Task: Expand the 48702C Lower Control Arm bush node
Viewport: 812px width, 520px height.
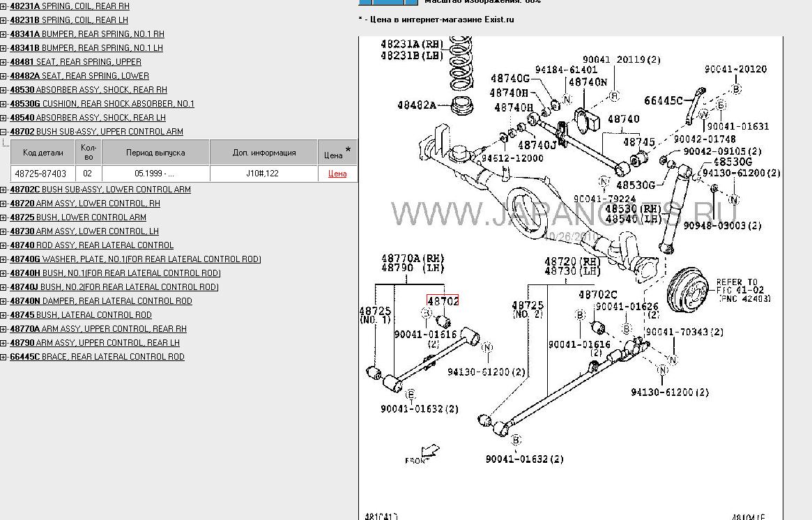Action: 3,190
